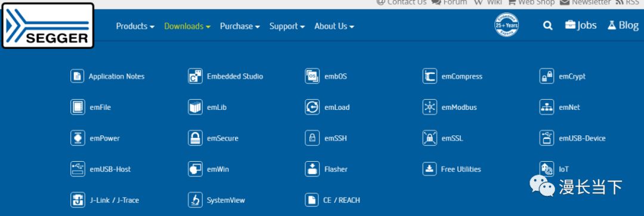Open the emPower text link

(105, 138)
